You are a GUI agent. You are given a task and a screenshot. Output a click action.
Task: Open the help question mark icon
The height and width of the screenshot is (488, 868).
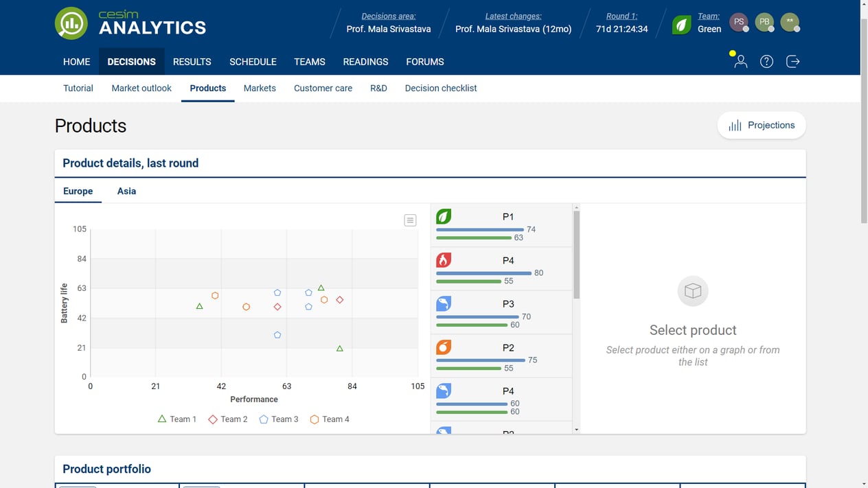coord(766,61)
